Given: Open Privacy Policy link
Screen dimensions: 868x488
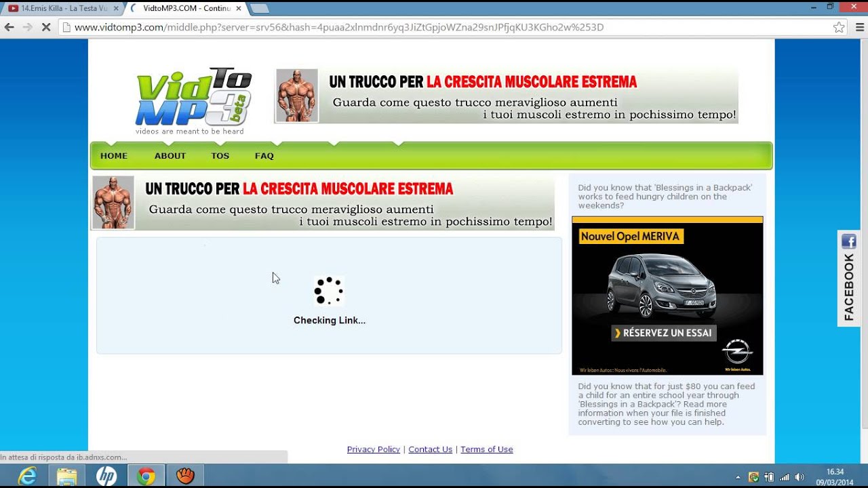Looking at the screenshot, I should (x=374, y=449).
